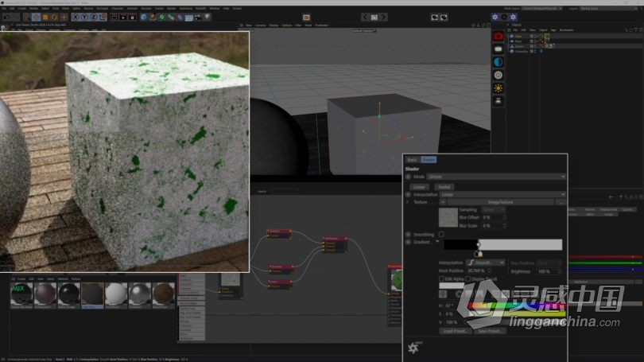
Task: Collapse the Gradient expander chevron
Action: click(437, 242)
